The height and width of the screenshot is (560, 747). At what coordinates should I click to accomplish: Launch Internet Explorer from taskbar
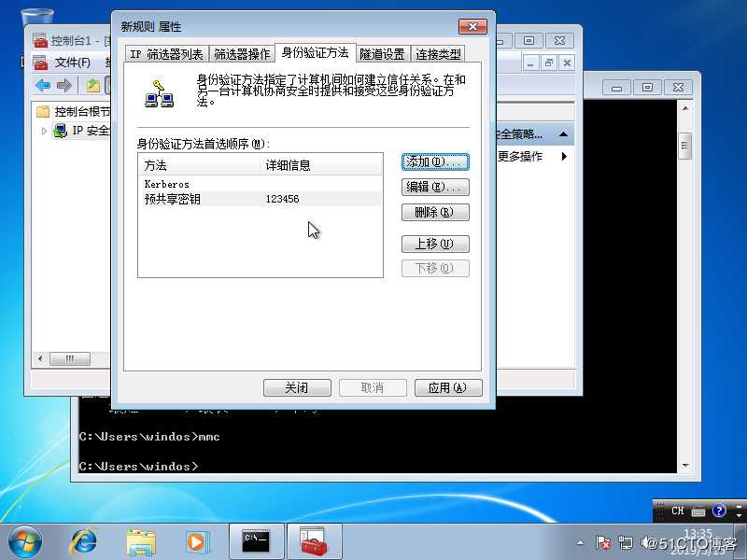click(x=84, y=542)
